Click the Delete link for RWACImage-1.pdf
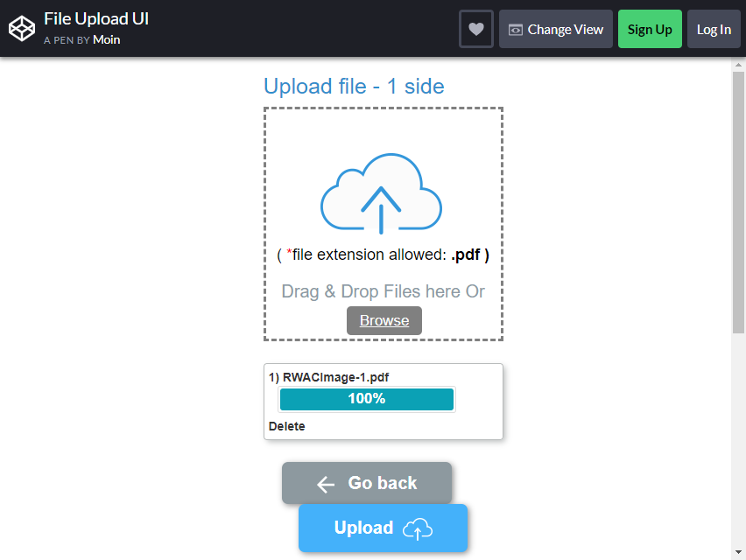The height and width of the screenshot is (560, 746). pyautogui.click(x=287, y=426)
